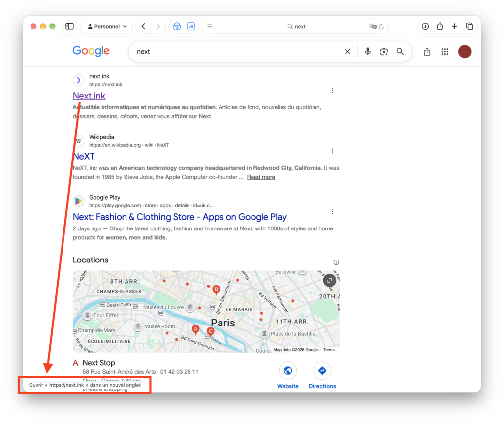Clear the search with the X icon
The height and width of the screenshot is (423, 504).
(347, 52)
